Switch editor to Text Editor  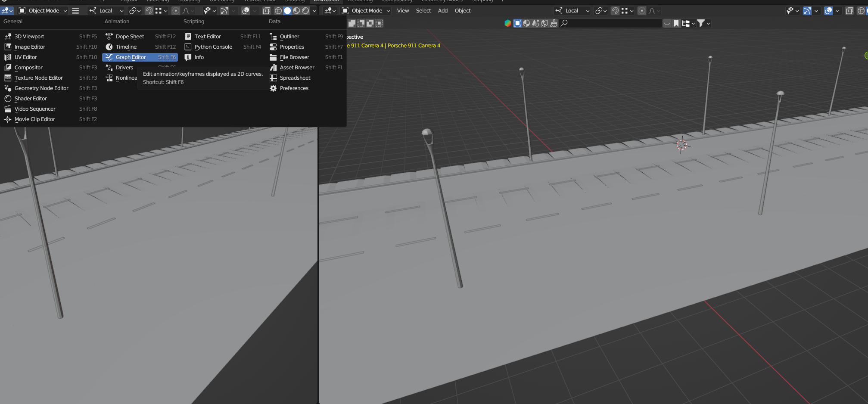point(222,37)
